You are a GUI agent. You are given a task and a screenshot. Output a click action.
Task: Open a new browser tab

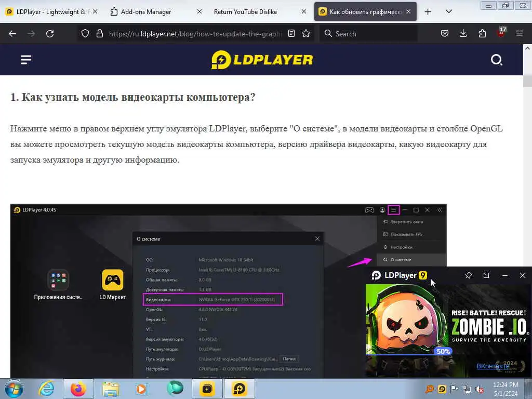click(x=428, y=12)
